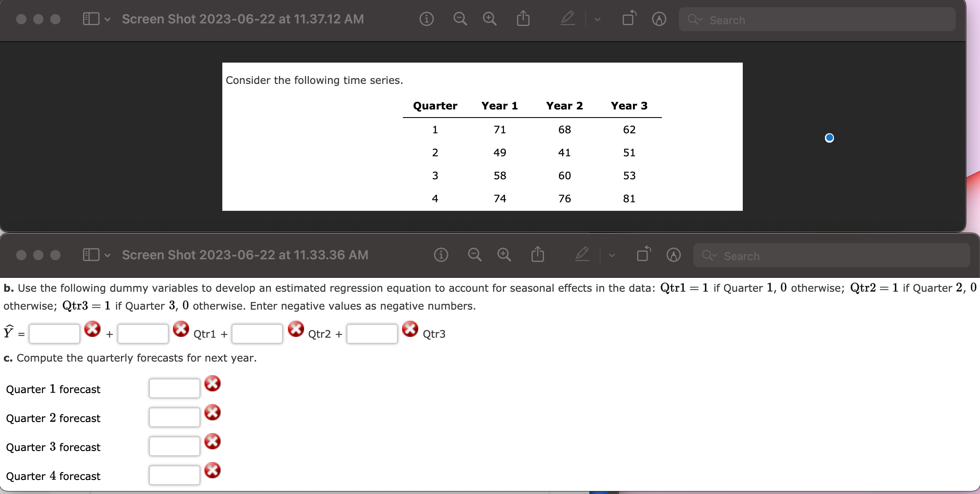980x494 pixels.
Task: Select the Markup pencil in the top window
Action: coord(568,19)
